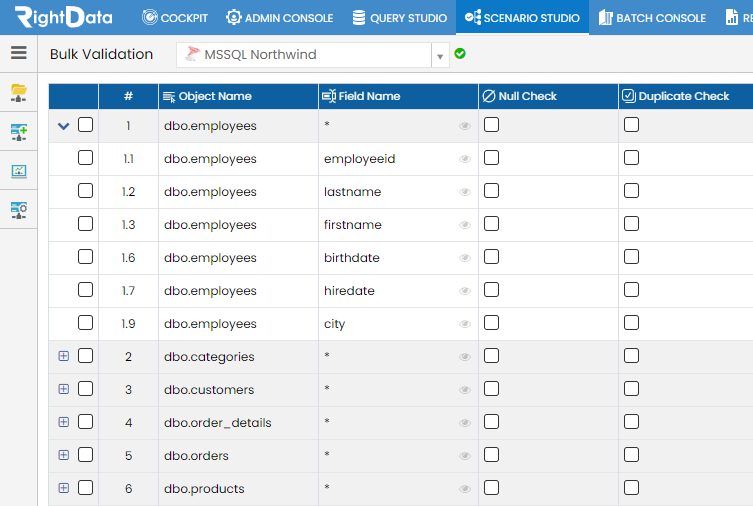753x506 pixels.
Task: Enable Duplicate Check for firstname
Action: tap(632, 224)
